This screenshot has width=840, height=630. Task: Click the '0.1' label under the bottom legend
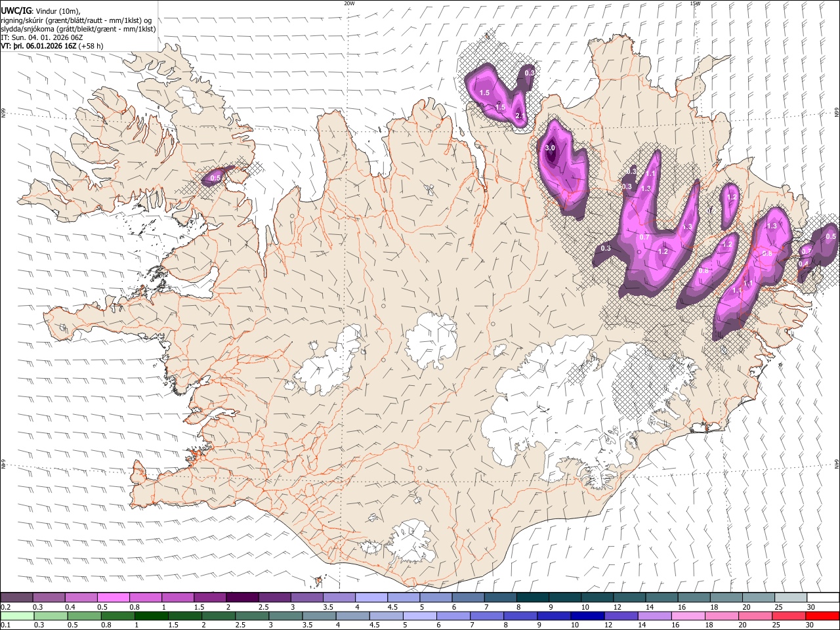(x=6, y=625)
